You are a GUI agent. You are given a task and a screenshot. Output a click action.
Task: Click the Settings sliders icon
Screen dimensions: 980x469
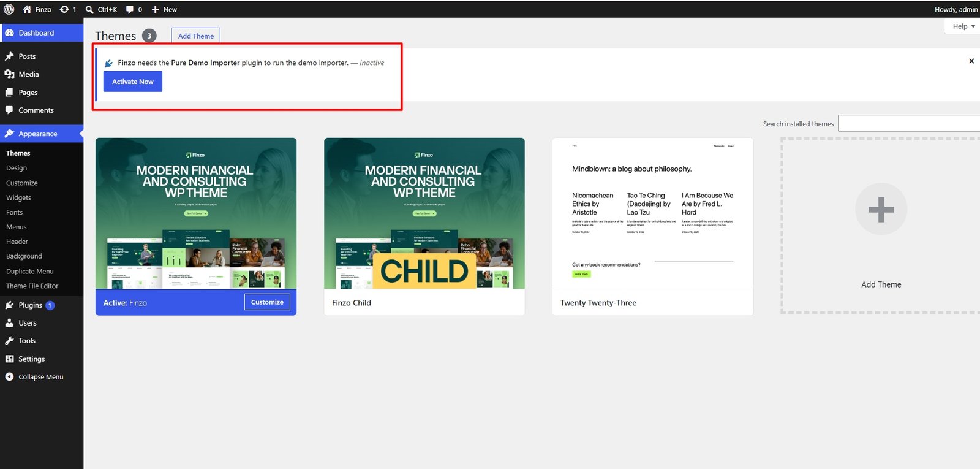[9, 359]
